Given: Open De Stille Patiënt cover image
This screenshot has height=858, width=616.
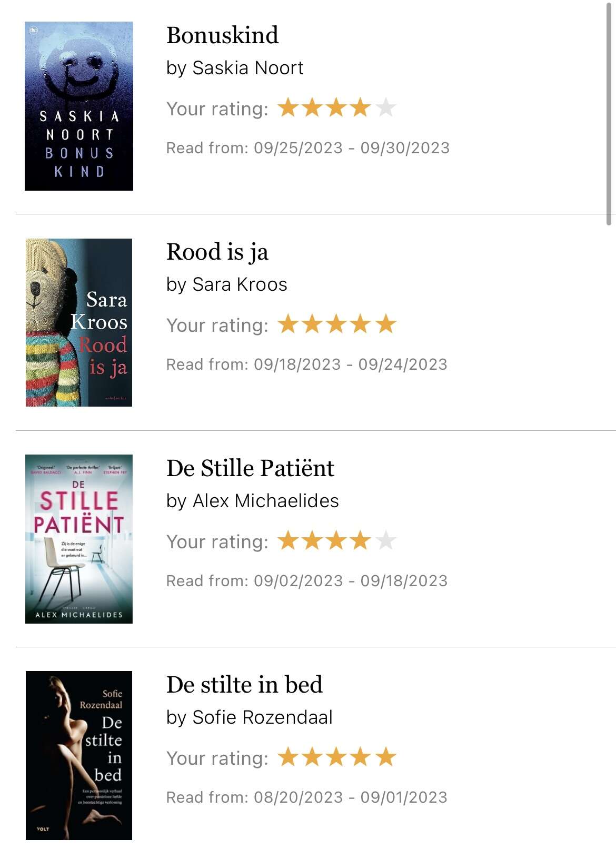Looking at the screenshot, I should pos(79,539).
